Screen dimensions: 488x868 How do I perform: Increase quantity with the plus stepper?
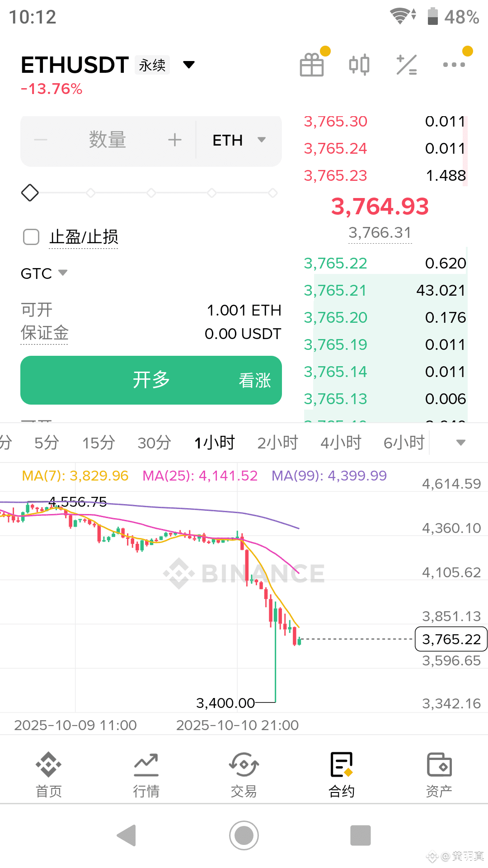175,140
